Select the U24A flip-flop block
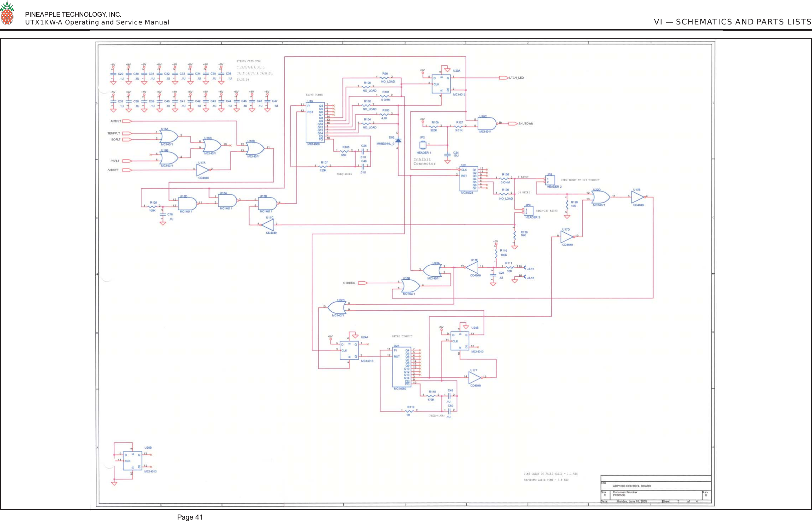Image resolution: width=812 pixels, height=521 pixels. 349,350
